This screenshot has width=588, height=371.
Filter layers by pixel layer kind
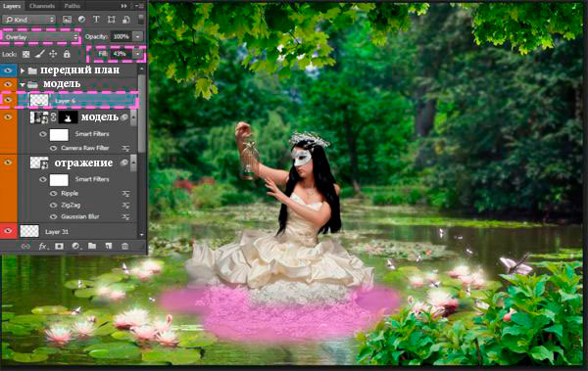(67, 20)
